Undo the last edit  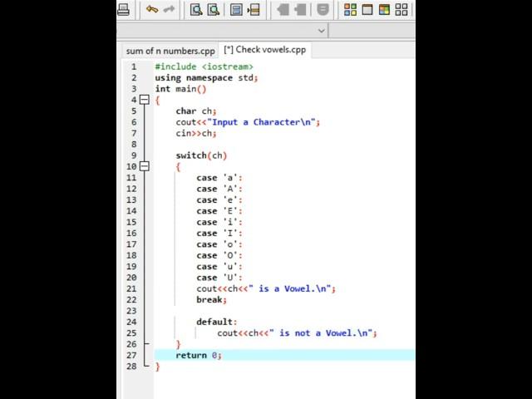point(152,9)
